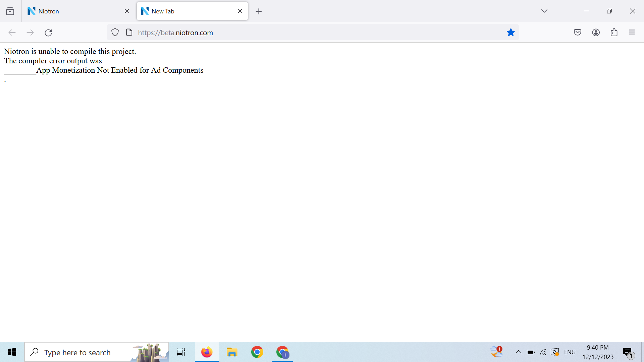
Task: Open a new tab with plus button
Action: click(x=259, y=11)
